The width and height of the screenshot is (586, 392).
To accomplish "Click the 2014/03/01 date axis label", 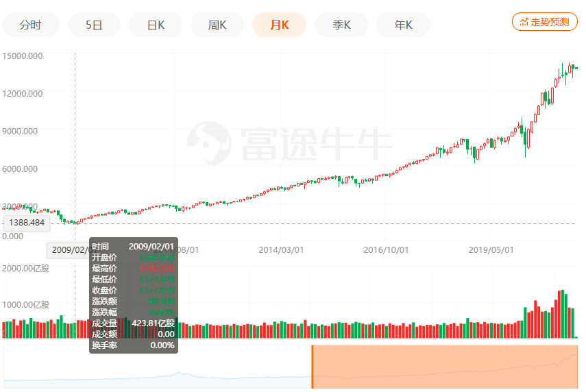I will [x=281, y=249].
